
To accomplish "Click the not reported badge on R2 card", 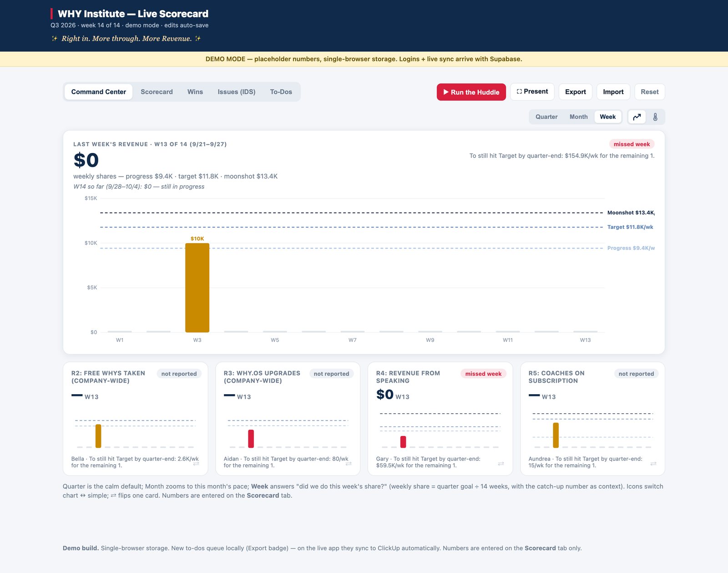I will [x=179, y=374].
